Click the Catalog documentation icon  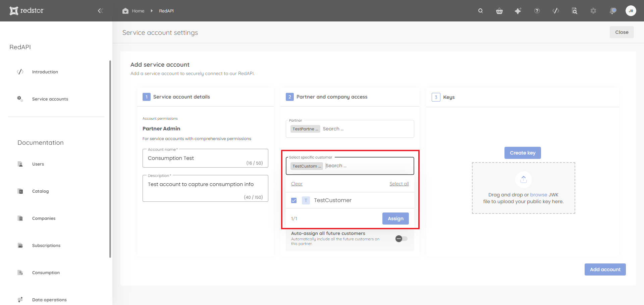click(x=20, y=191)
